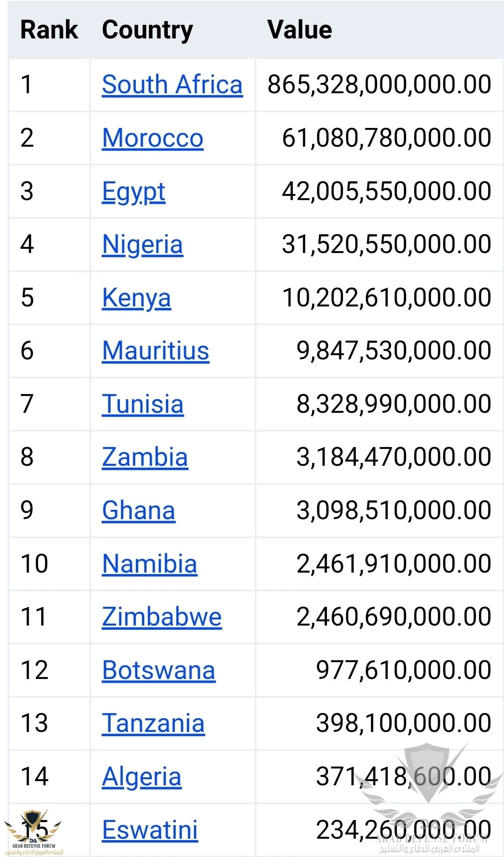Click the Zimbabwe link
The width and height of the screenshot is (504, 857).
(x=162, y=617)
